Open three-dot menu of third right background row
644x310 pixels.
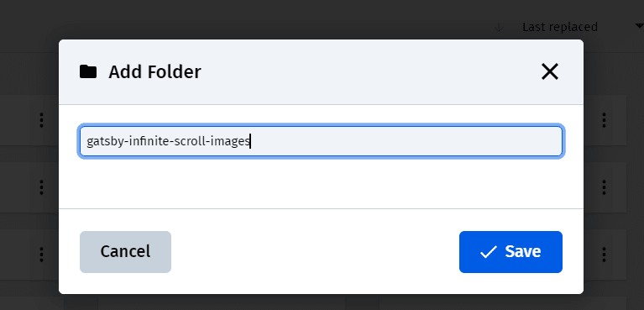click(604, 254)
